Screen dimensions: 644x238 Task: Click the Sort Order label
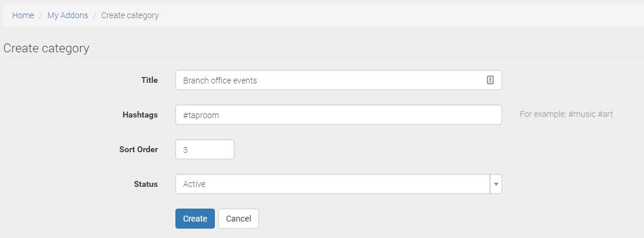[138, 149]
